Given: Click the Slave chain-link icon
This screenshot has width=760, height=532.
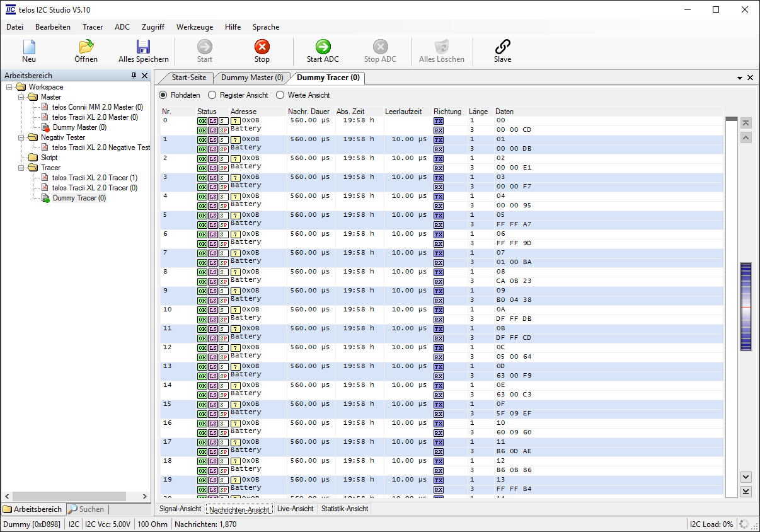Looking at the screenshot, I should coord(502,47).
